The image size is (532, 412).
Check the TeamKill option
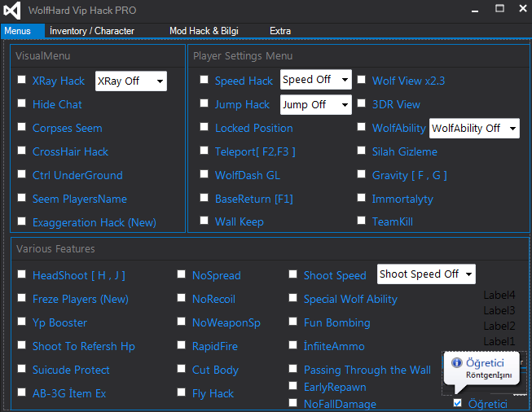coord(362,221)
